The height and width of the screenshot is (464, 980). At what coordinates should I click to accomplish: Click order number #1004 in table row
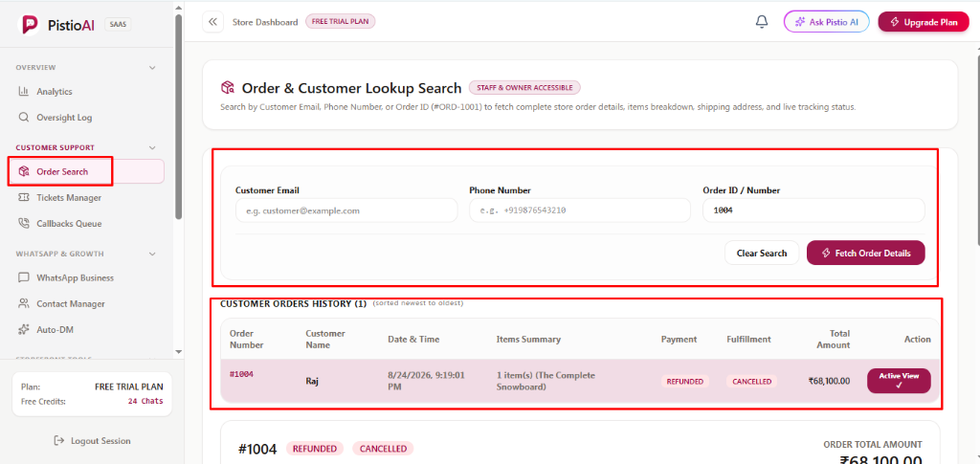[x=240, y=374]
